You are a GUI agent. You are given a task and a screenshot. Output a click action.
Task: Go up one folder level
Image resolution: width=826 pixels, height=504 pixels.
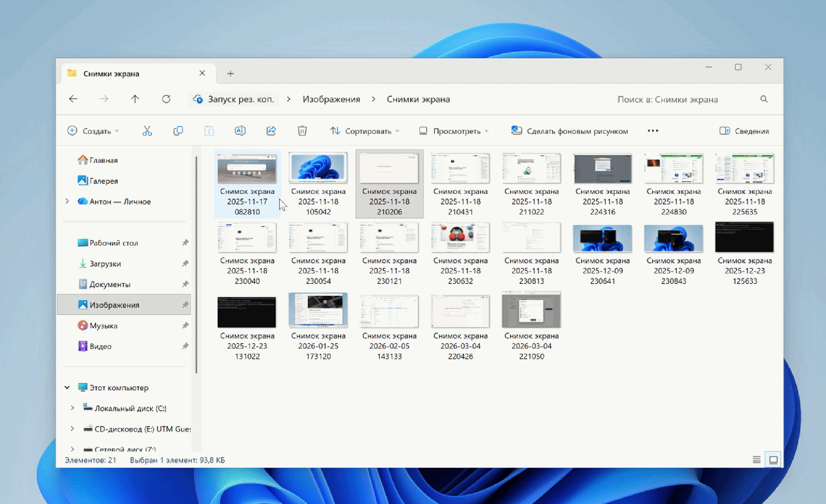[x=135, y=99]
